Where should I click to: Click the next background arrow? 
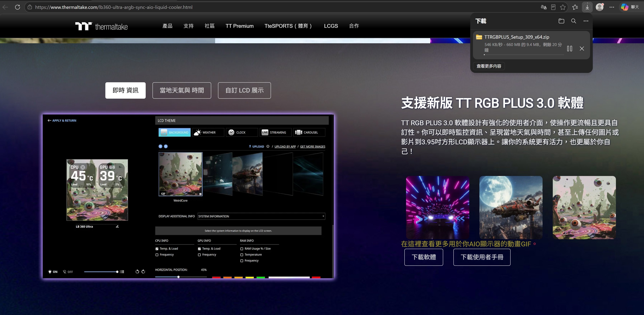coord(166,146)
